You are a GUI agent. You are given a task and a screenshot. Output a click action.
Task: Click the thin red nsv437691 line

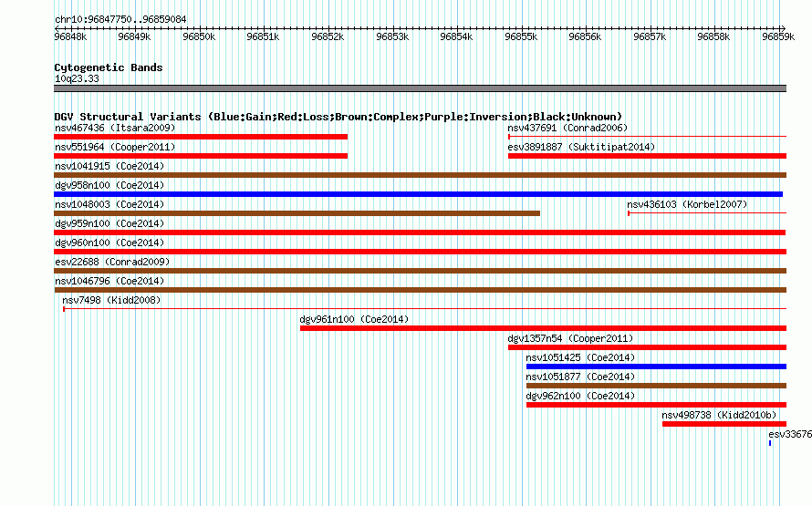pos(648,137)
